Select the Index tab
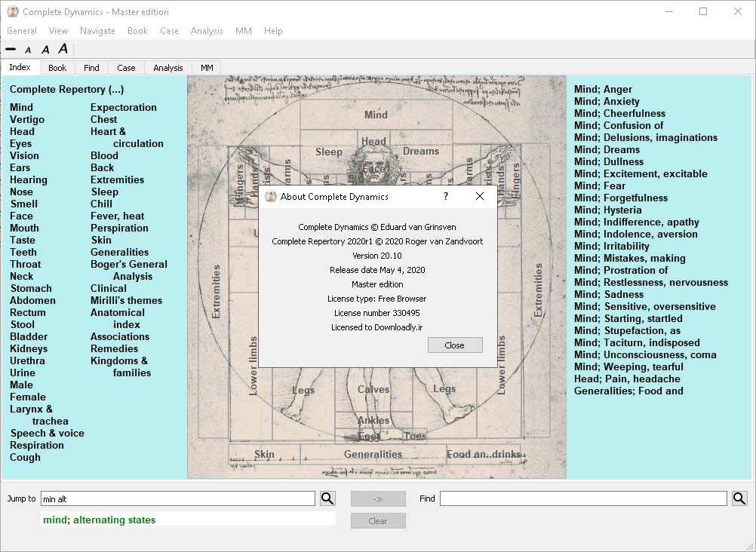 click(20, 67)
